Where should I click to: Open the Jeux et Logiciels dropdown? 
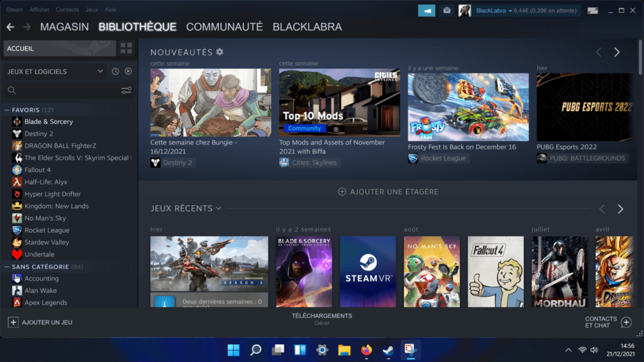[55, 72]
